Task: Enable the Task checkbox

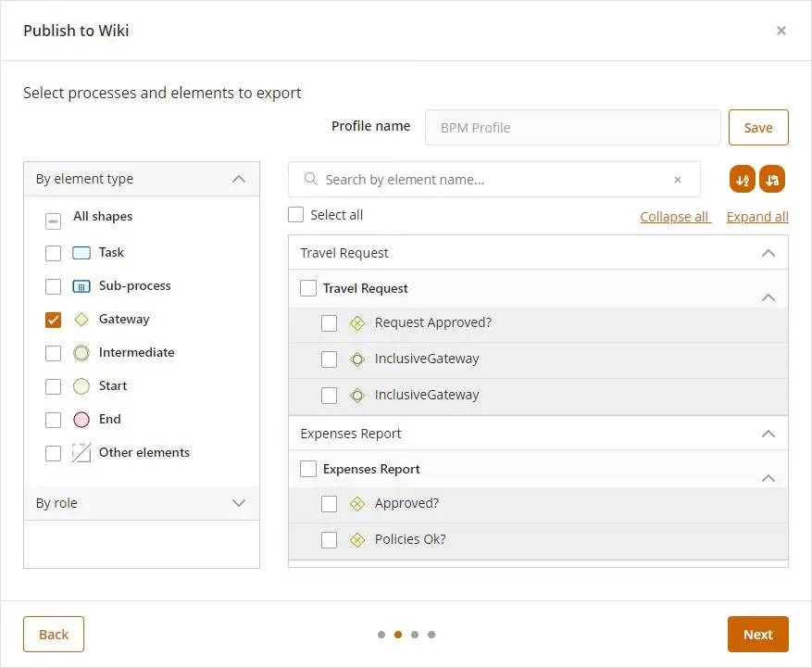Action: point(53,254)
